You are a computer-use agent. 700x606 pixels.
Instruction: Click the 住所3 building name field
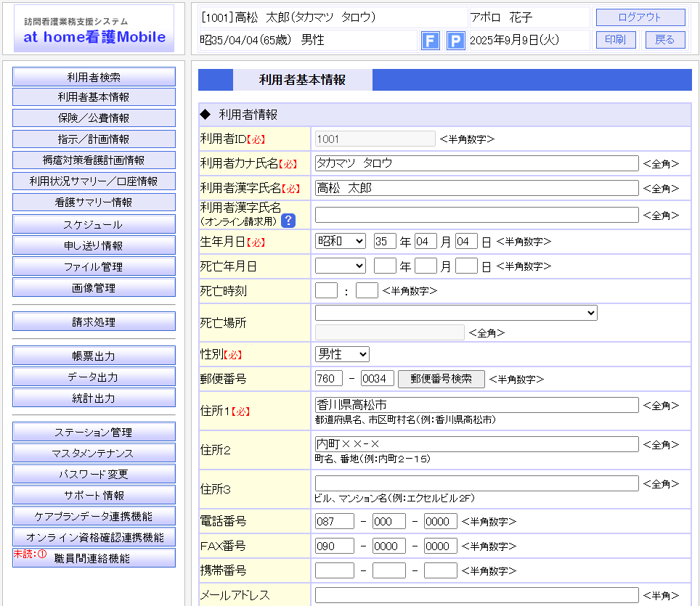[476, 483]
